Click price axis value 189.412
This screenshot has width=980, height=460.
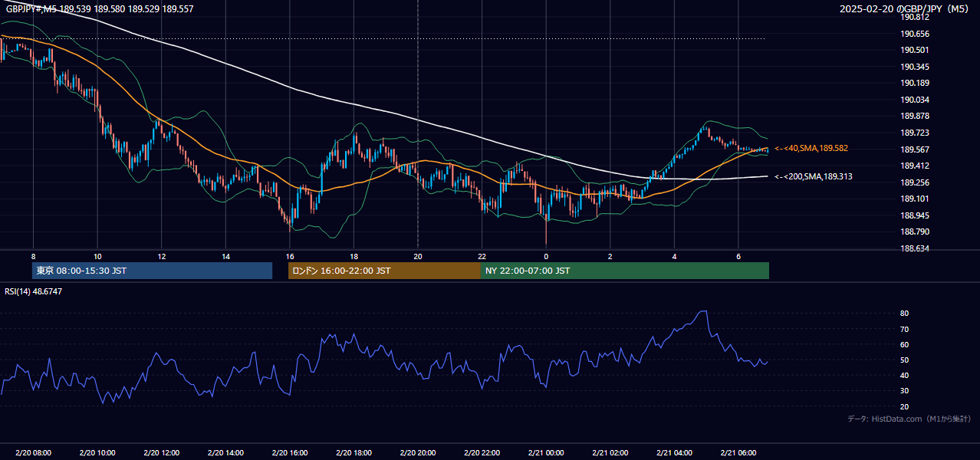[915, 166]
